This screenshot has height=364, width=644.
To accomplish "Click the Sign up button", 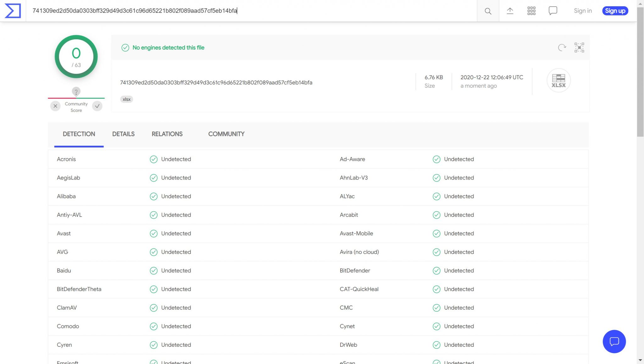I will point(615,11).
